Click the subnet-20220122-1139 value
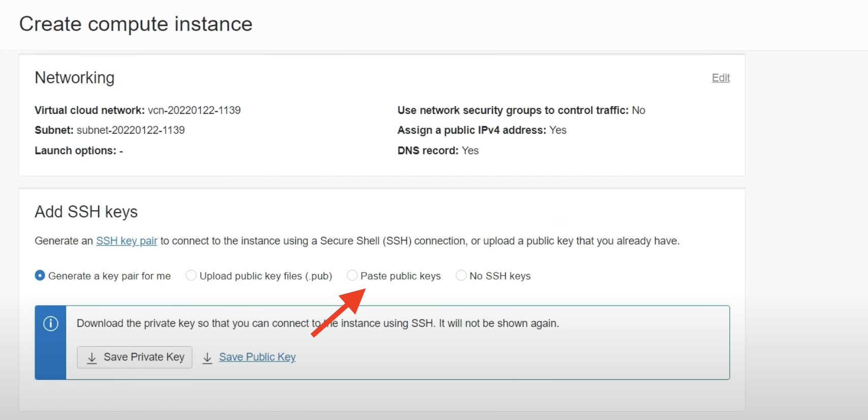Screen dimensions: 868x420 pyautogui.click(x=132, y=130)
